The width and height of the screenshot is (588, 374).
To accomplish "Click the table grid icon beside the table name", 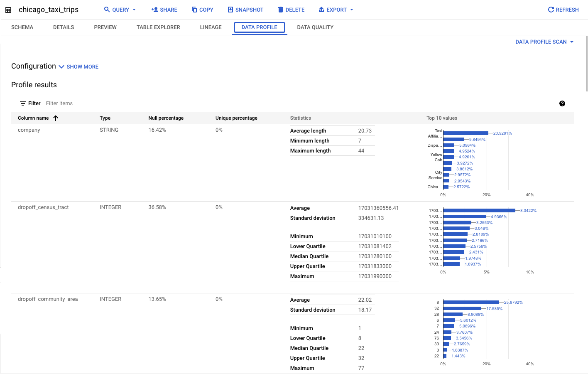I will coord(8,10).
